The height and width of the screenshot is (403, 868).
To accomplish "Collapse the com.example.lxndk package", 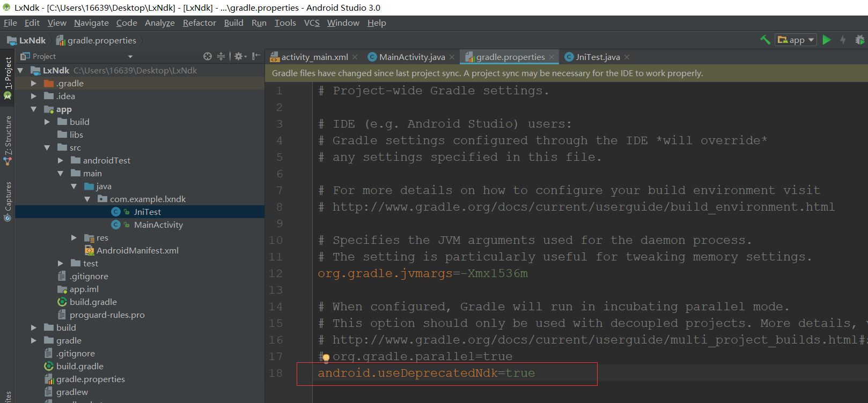I will click(x=87, y=199).
